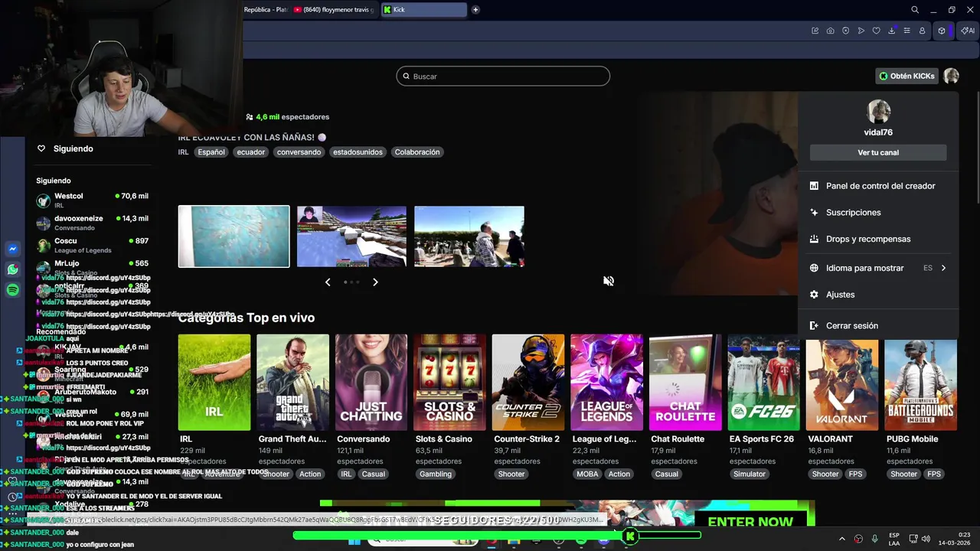Click the Colaboración stream tag
Screen dimensions: 980x551
pyautogui.click(x=417, y=152)
